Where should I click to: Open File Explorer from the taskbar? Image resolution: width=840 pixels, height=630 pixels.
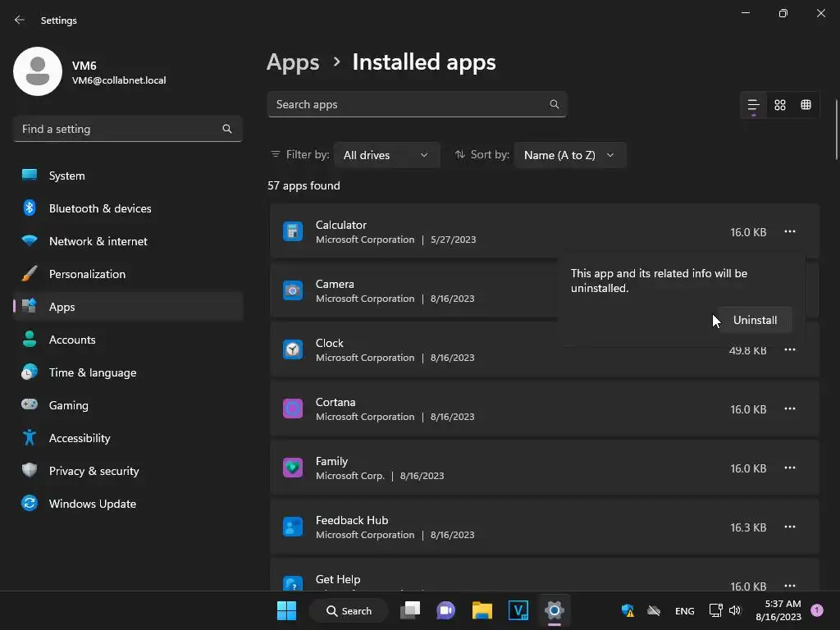click(x=482, y=610)
